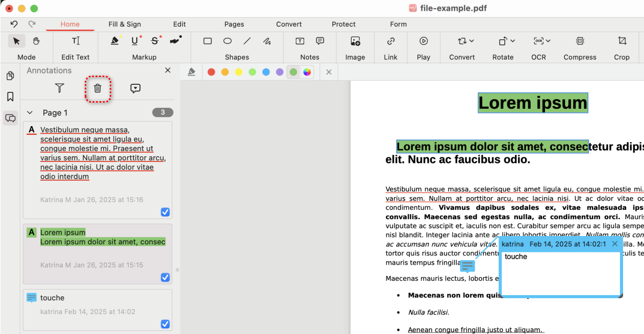Choose the rectangle shape tool
This screenshot has width=644, height=334.
coord(208,41)
